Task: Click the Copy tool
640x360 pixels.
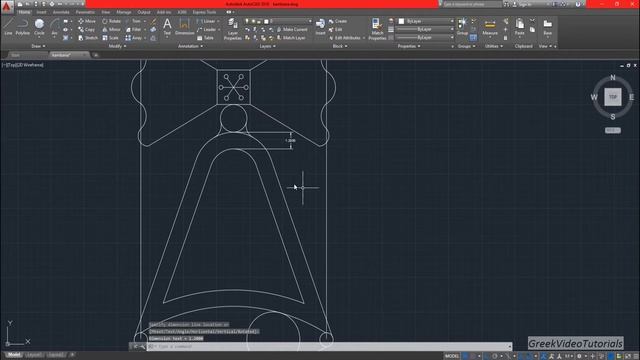Action: pyautogui.click(x=87, y=29)
